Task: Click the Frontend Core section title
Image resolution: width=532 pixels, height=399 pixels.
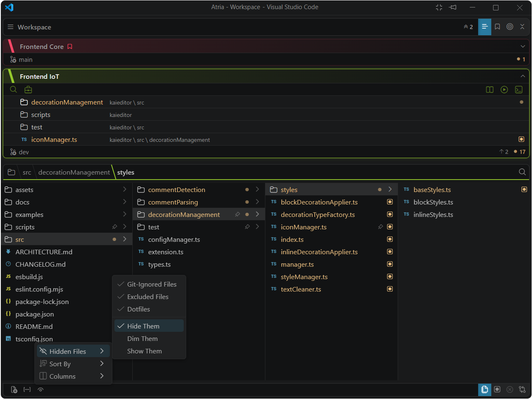Action: point(41,47)
